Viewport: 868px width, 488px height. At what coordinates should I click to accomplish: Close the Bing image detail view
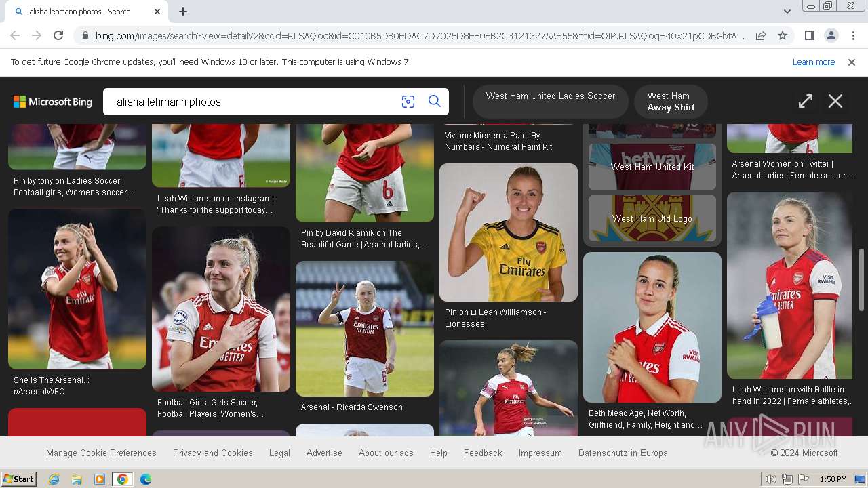pyautogui.click(x=835, y=102)
